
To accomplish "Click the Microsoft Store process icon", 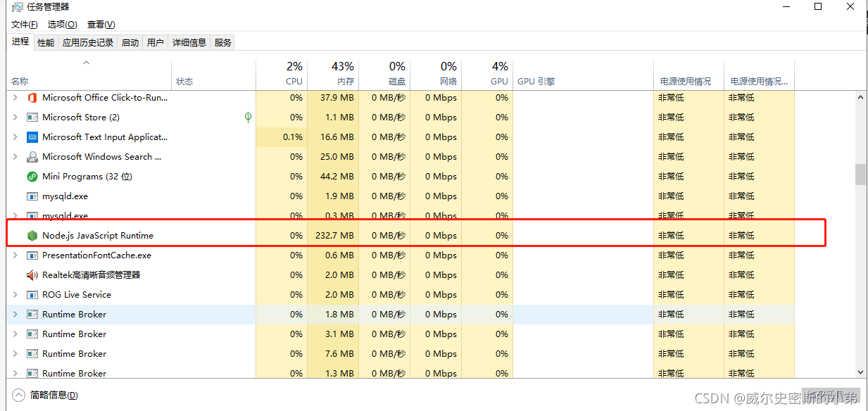I will pos(32,117).
